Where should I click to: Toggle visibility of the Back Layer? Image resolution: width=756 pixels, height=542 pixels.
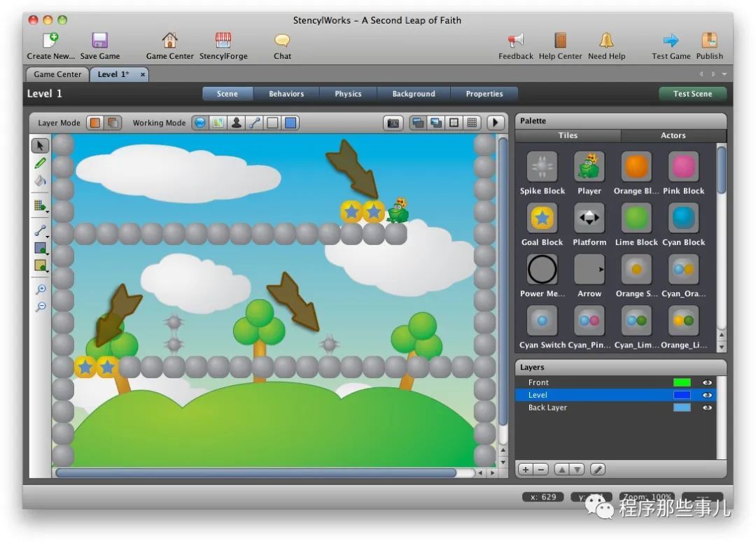pos(707,408)
